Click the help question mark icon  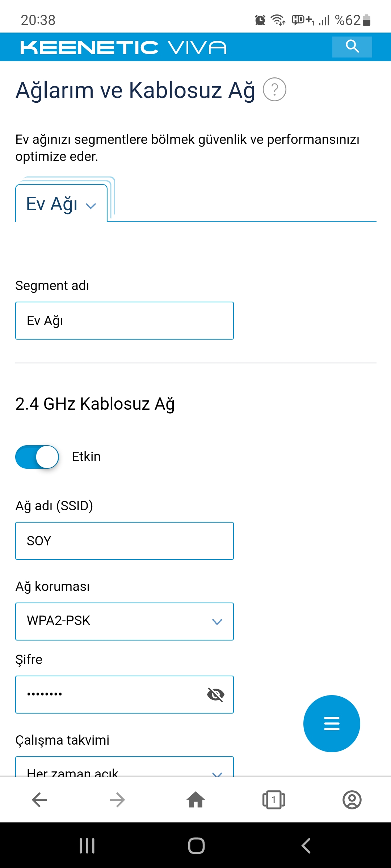[x=274, y=89]
